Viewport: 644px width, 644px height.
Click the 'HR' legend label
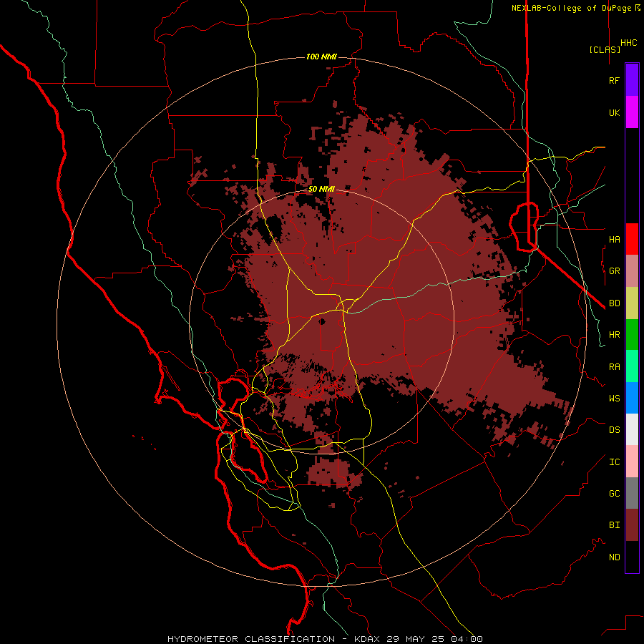coord(614,335)
